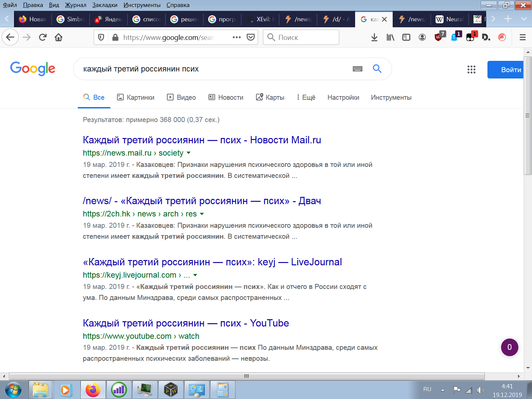
Task: Open a new browser tab
Action: pyautogui.click(x=508, y=19)
